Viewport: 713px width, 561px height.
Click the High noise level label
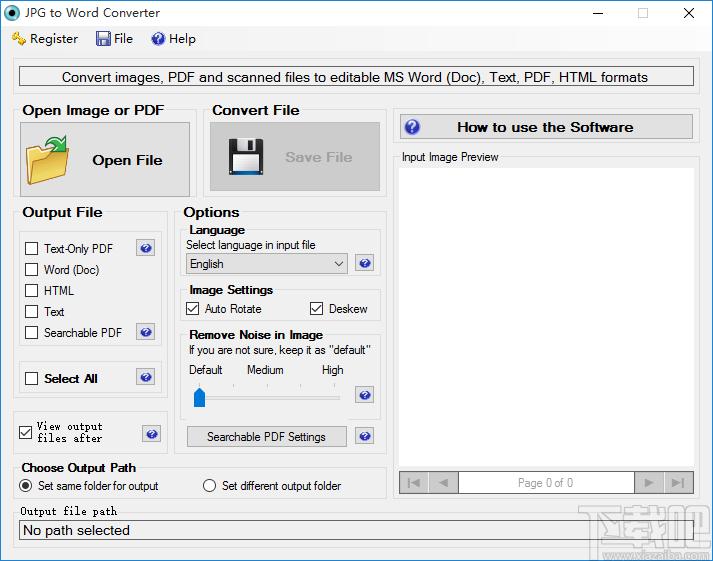(332, 370)
